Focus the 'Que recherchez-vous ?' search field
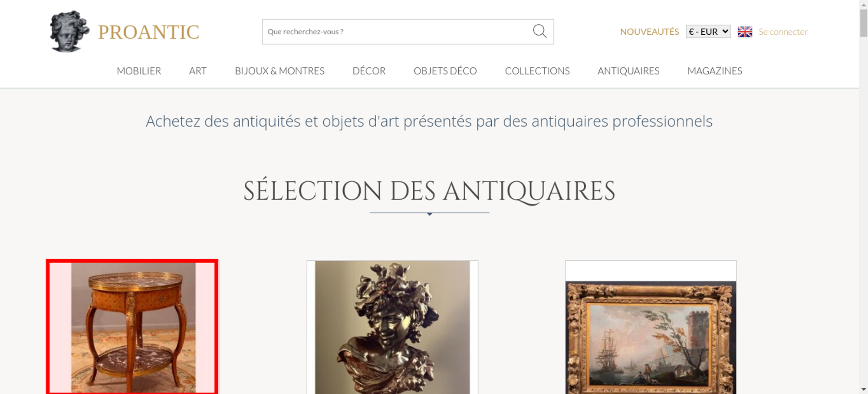The image size is (868, 394). coord(397,32)
